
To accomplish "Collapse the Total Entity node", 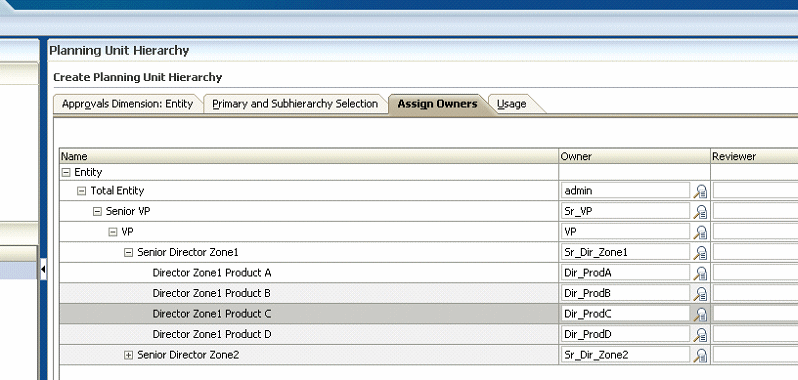I will click(x=81, y=191).
